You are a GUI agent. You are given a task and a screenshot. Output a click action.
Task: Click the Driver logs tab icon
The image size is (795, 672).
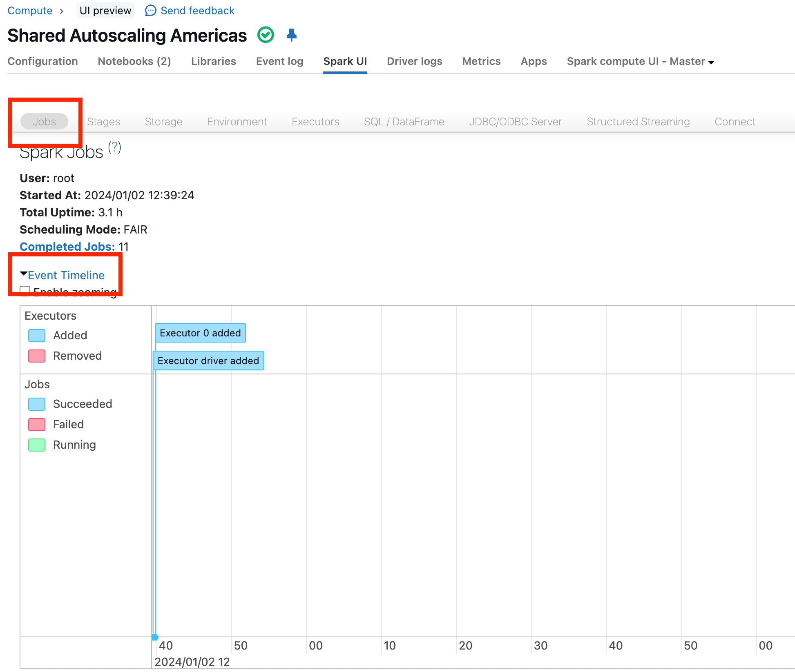point(414,61)
